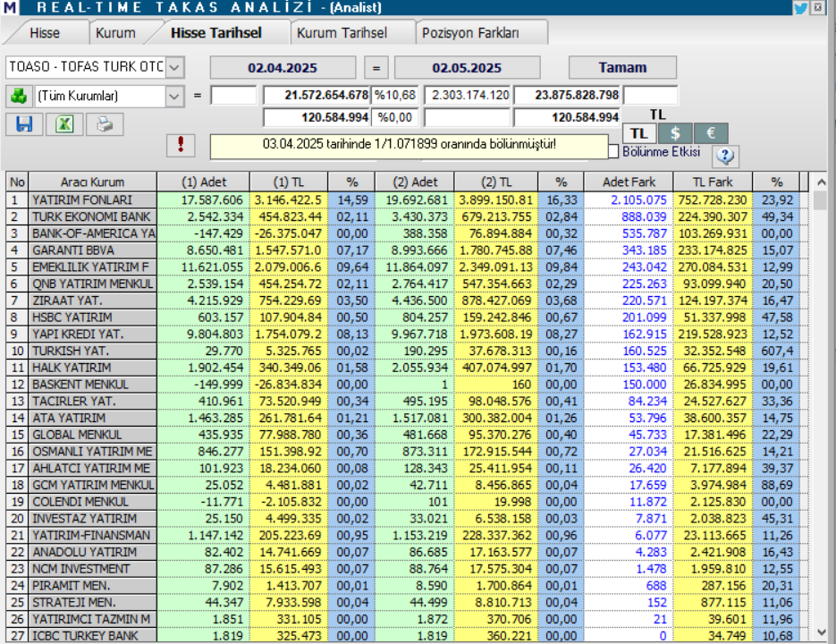
Task: Sort by Adet Fark column header
Action: (x=629, y=182)
